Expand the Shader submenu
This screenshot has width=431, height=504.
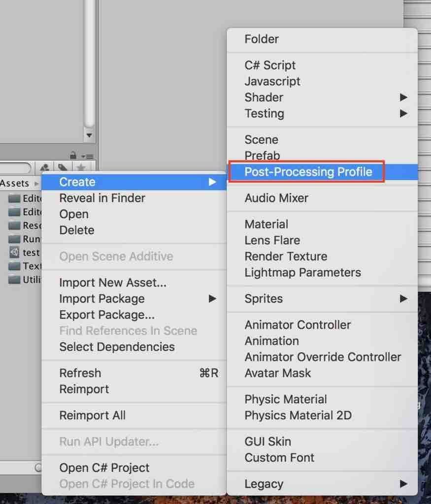tap(322, 97)
